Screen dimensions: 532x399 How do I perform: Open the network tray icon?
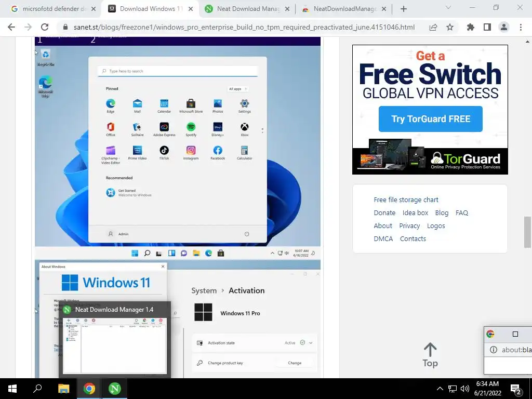[x=453, y=389]
